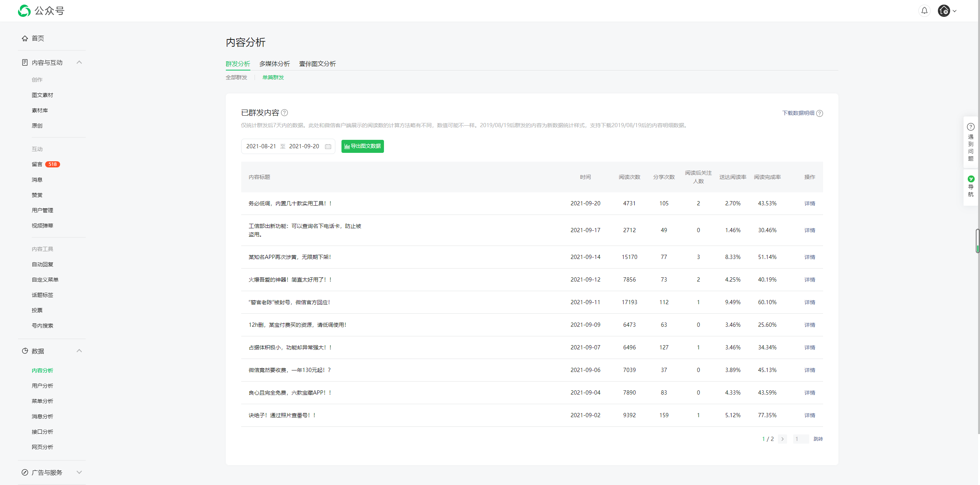This screenshot has width=980, height=485.
Task: Switch to the 多媒体分析 tab
Action: tap(274, 64)
